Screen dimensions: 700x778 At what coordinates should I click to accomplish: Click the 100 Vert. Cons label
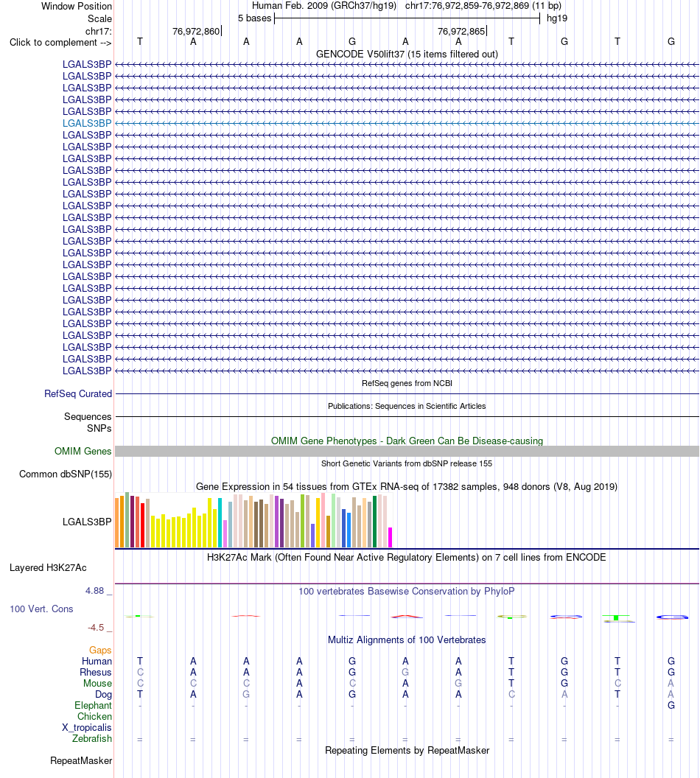point(42,609)
